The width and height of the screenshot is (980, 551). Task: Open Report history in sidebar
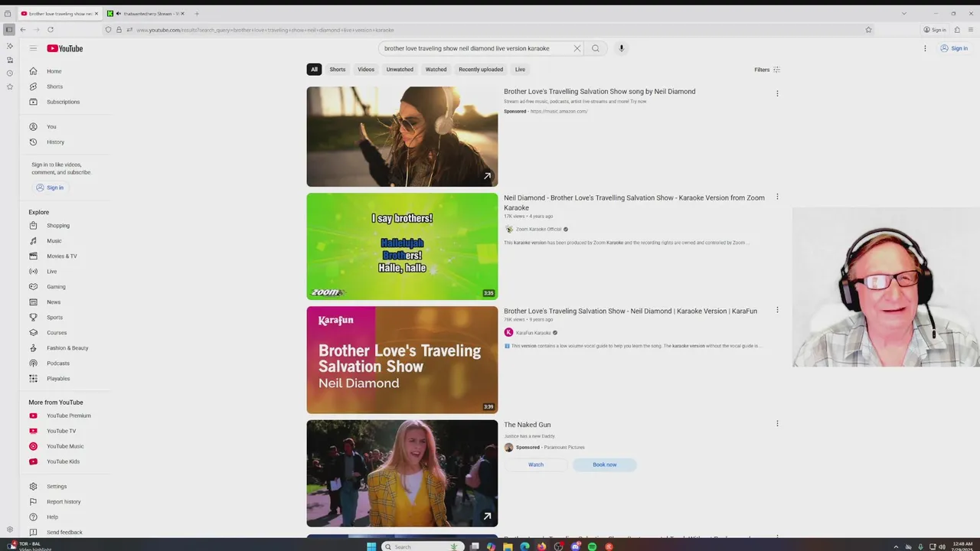pyautogui.click(x=65, y=502)
